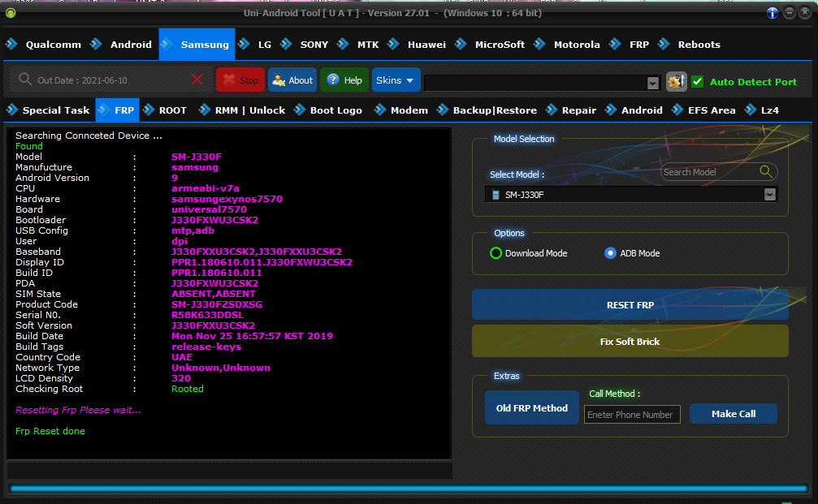This screenshot has width=818, height=504.
Task: Expand the port selection combo box
Action: [652, 83]
